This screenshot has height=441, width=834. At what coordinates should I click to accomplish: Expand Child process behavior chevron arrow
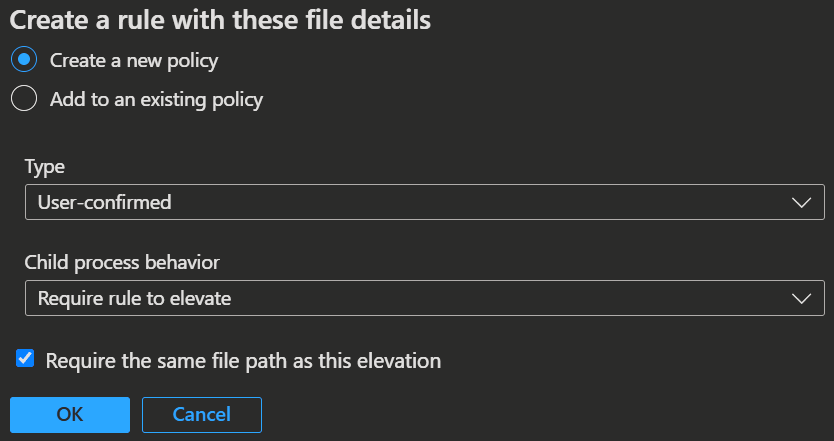click(x=800, y=298)
